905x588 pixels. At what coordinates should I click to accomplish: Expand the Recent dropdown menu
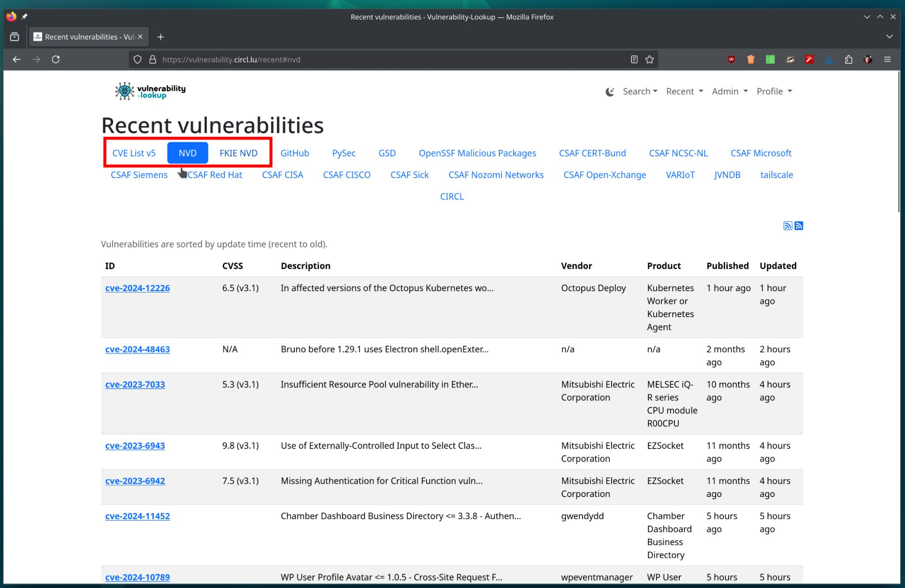684,91
